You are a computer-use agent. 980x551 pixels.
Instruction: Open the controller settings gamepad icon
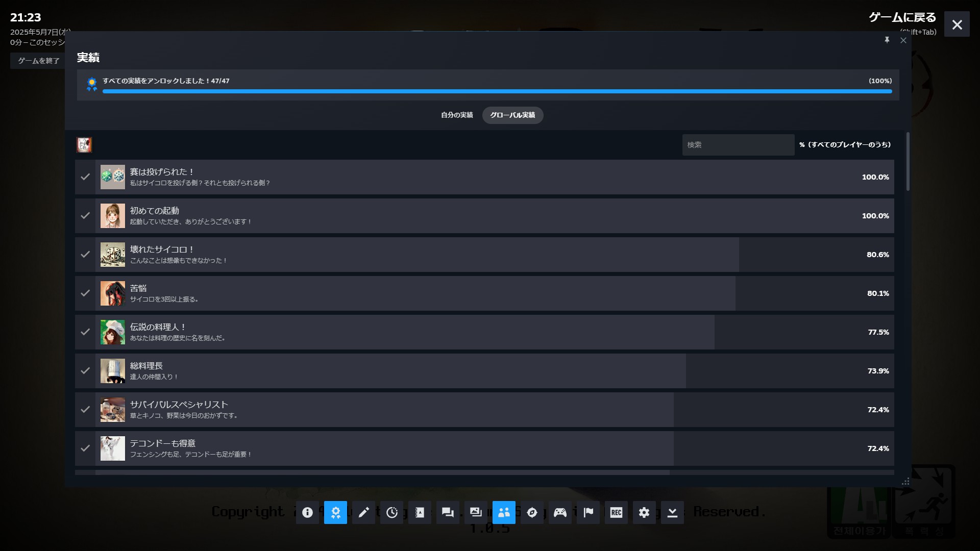560,512
